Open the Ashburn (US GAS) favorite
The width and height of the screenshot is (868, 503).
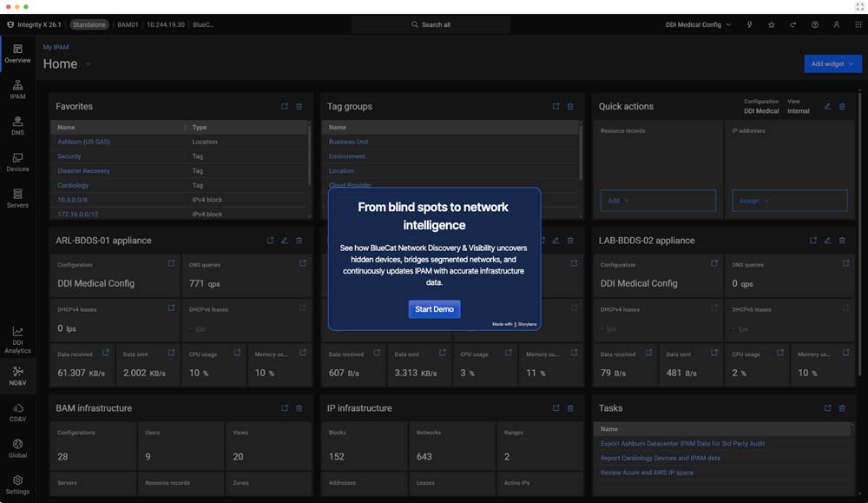point(83,142)
